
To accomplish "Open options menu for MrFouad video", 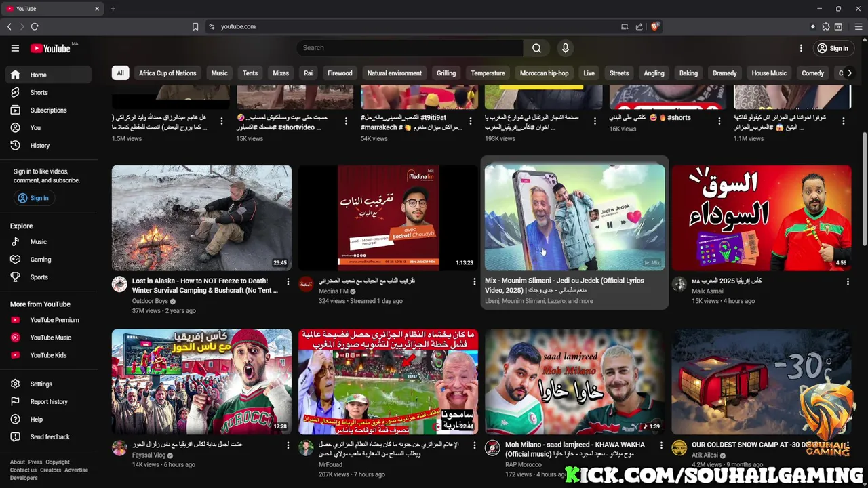I will [x=474, y=445].
